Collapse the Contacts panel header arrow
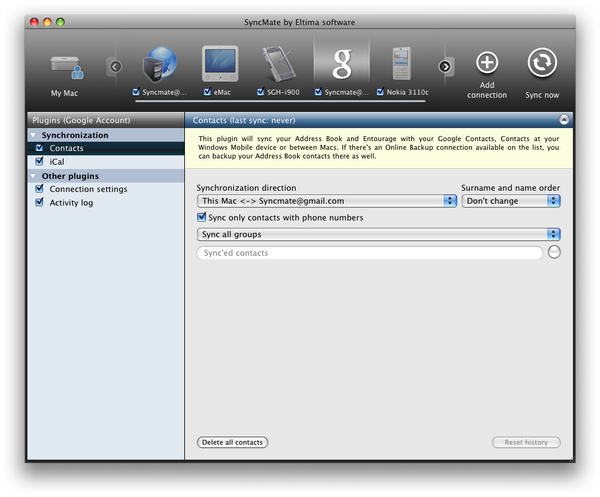600x497 pixels. tap(564, 120)
